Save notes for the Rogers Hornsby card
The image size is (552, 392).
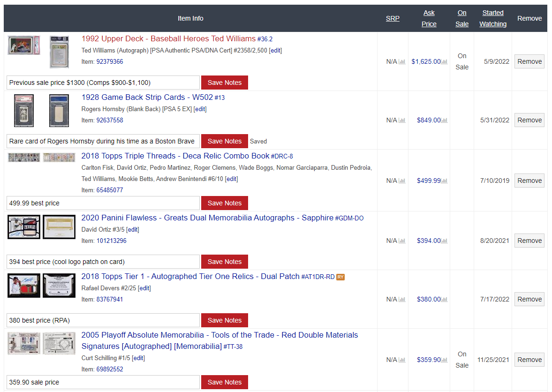225,141
